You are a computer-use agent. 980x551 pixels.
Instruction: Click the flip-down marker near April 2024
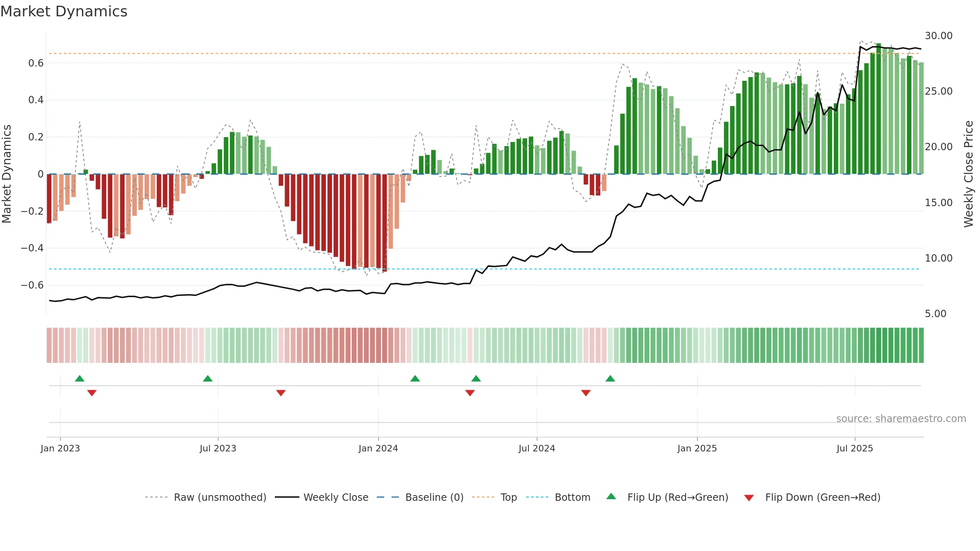point(470,393)
